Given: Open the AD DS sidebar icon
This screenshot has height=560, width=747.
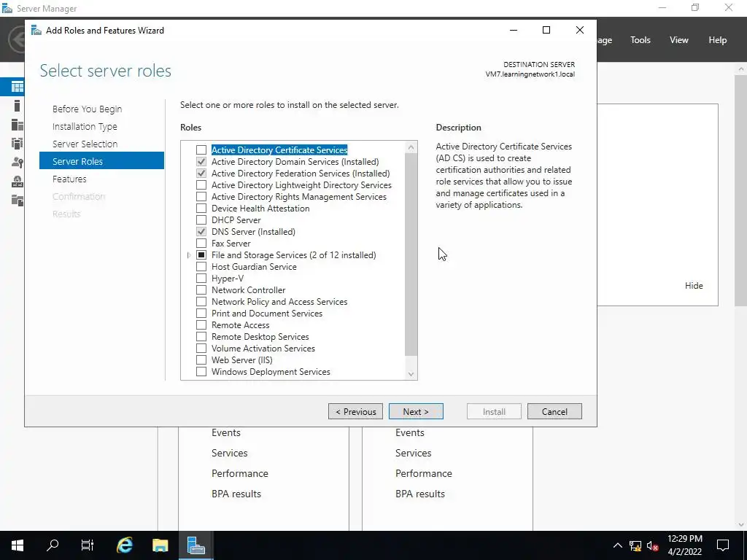Looking at the screenshot, I should click(x=18, y=144).
